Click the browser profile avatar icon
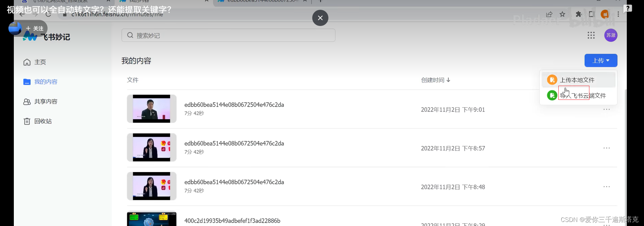 605,14
